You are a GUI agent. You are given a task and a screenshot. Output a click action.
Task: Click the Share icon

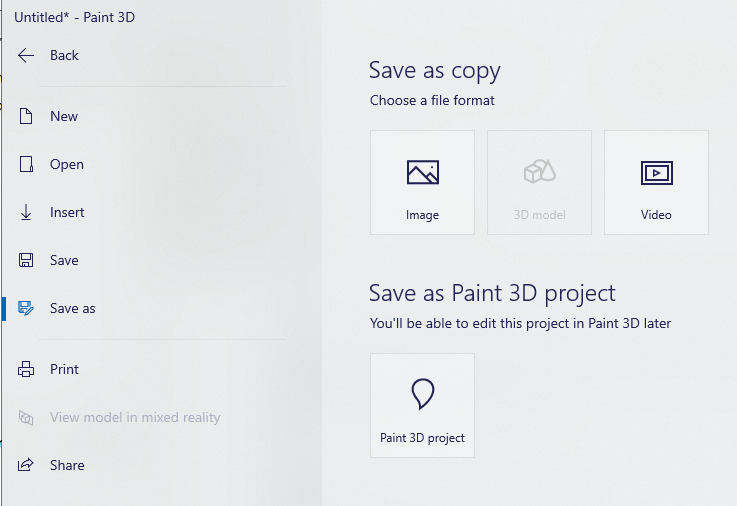(x=26, y=465)
